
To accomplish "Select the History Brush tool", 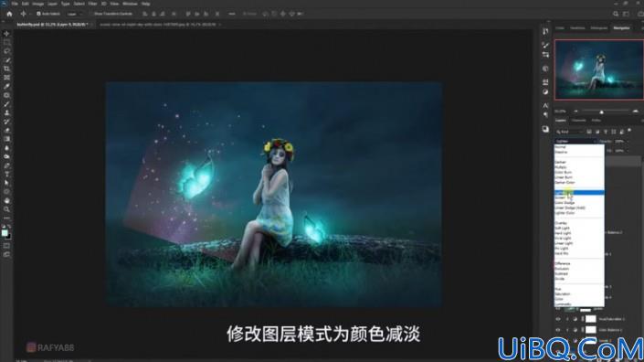I will coord(6,122).
